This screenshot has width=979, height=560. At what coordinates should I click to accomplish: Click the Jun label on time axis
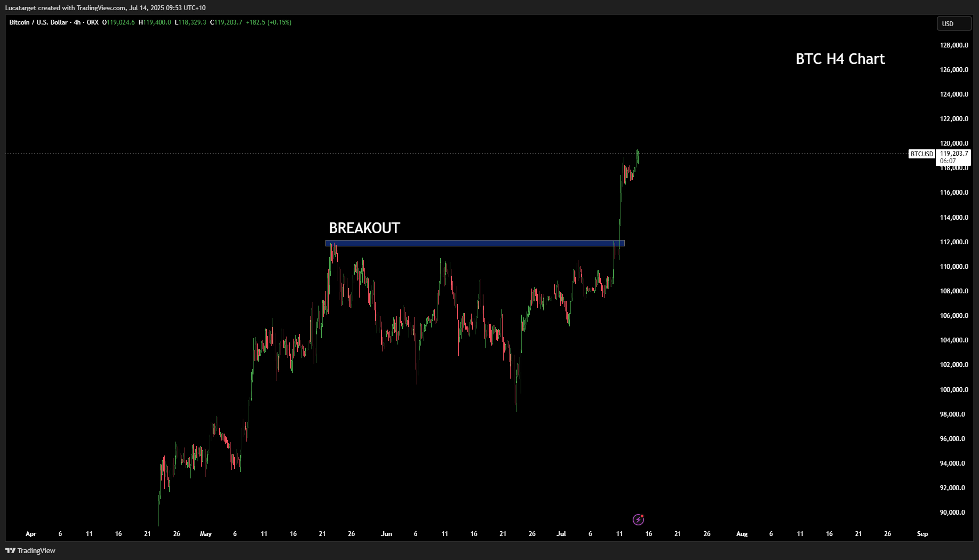(386, 534)
